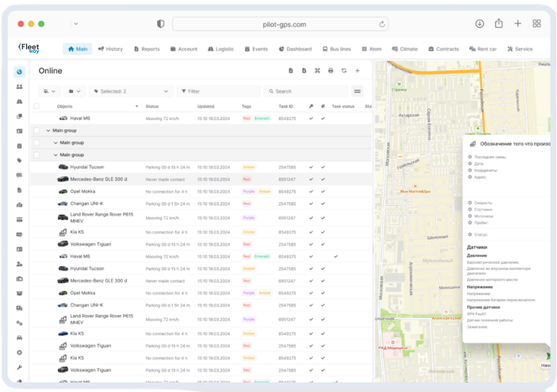Click the Amber tag on first Hyundai Tucson
This screenshot has width=557, height=392.
click(248, 167)
